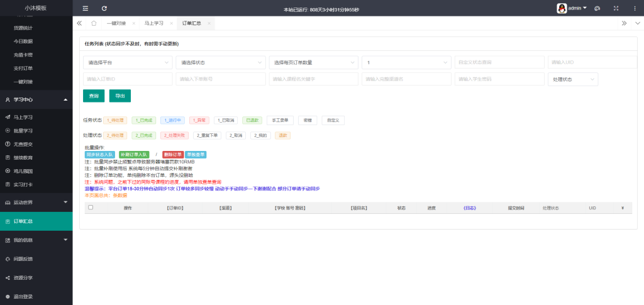Expand the 处理状态 dropdown
Image resolution: width=644 pixels, height=305 pixels.
(x=572, y=79)
